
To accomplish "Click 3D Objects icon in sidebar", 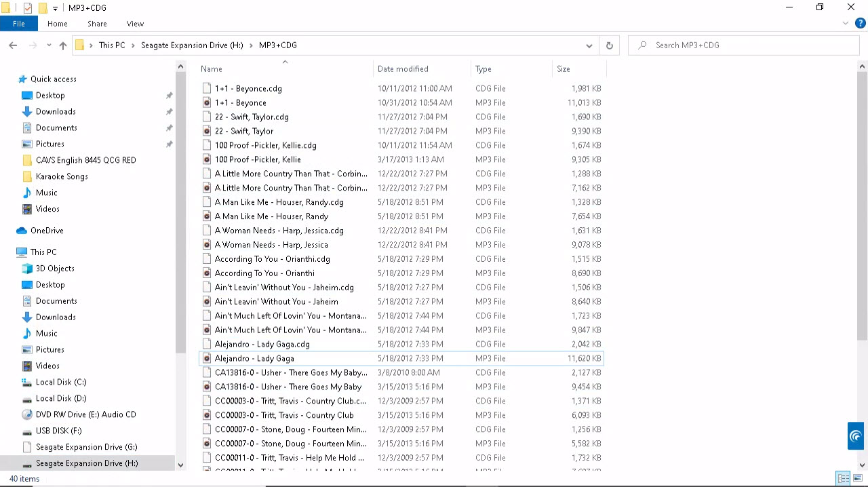I will point(27,269).
